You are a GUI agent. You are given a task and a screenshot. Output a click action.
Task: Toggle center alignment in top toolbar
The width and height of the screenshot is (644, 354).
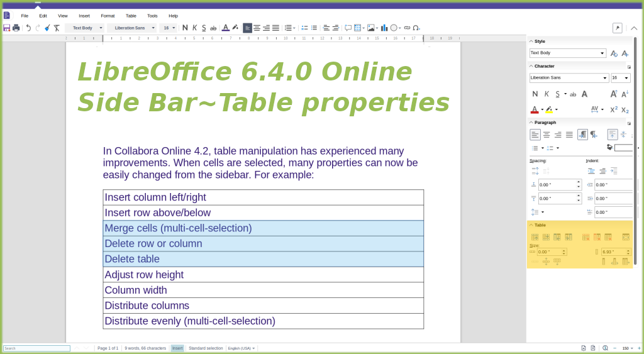257,28
